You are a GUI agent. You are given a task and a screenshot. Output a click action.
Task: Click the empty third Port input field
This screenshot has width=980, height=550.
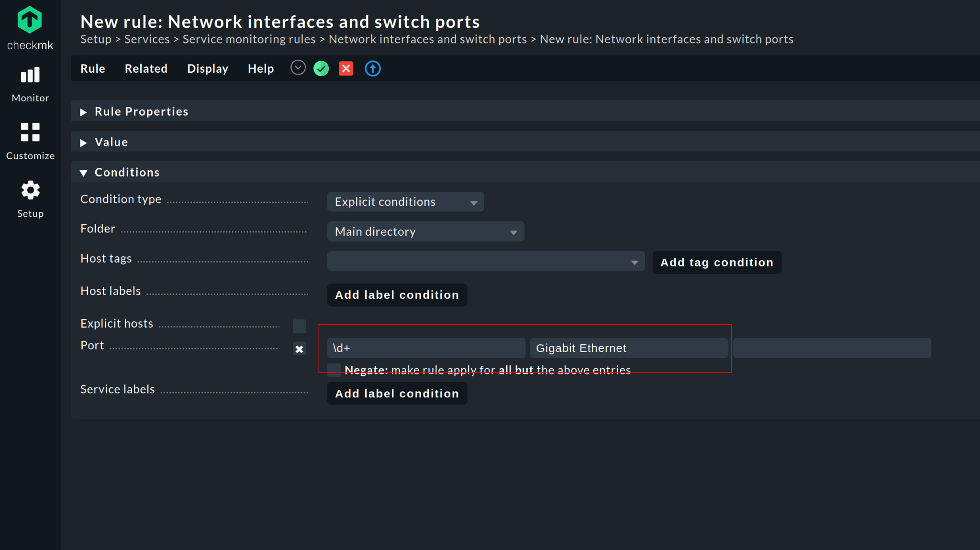(x=832, y=348)
